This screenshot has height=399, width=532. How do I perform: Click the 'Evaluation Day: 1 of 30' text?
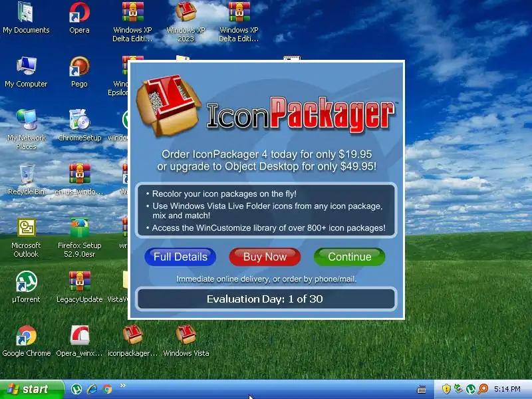click(265, 299)
